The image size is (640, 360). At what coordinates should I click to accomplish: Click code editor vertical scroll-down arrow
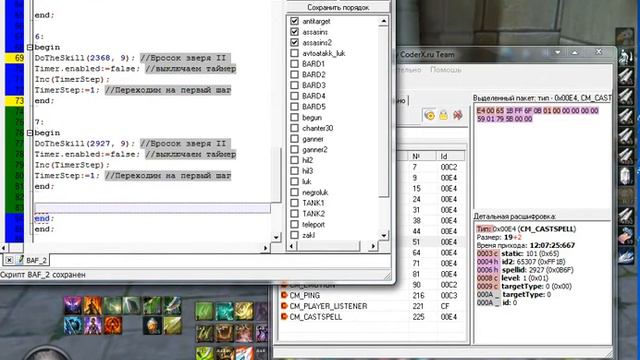pos(276,238)
